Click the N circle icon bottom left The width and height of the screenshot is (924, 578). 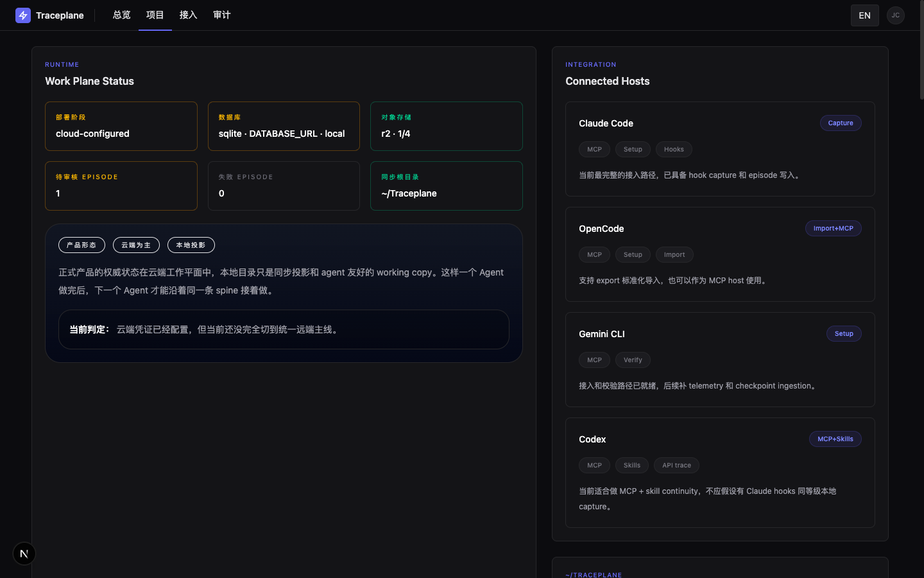point(24,553)
